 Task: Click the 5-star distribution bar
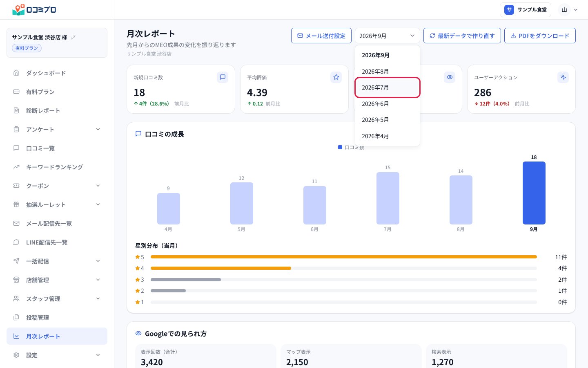click(x=343, y=257)
